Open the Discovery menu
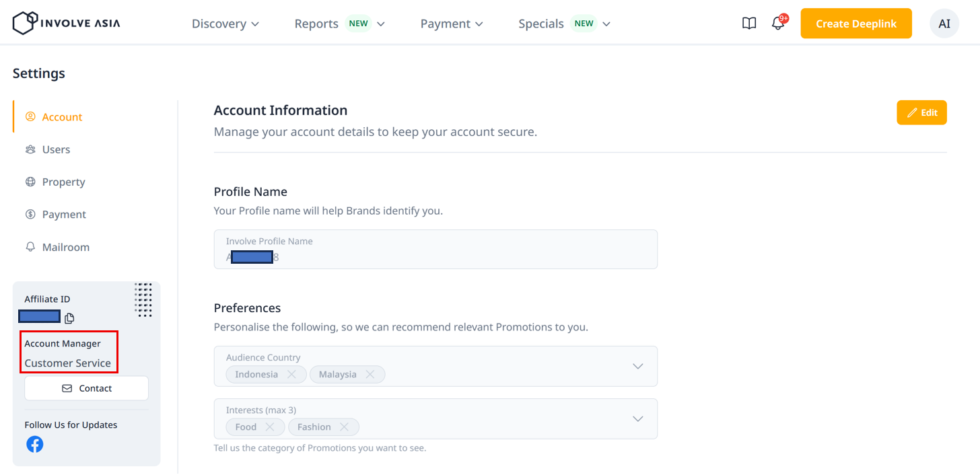This screenshot has width=980, height=475. [x=225, y=24]
